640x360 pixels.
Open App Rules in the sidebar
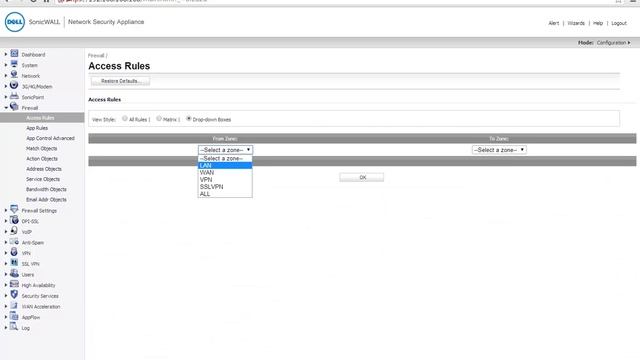pyautogui.click(x=37, y=128)
